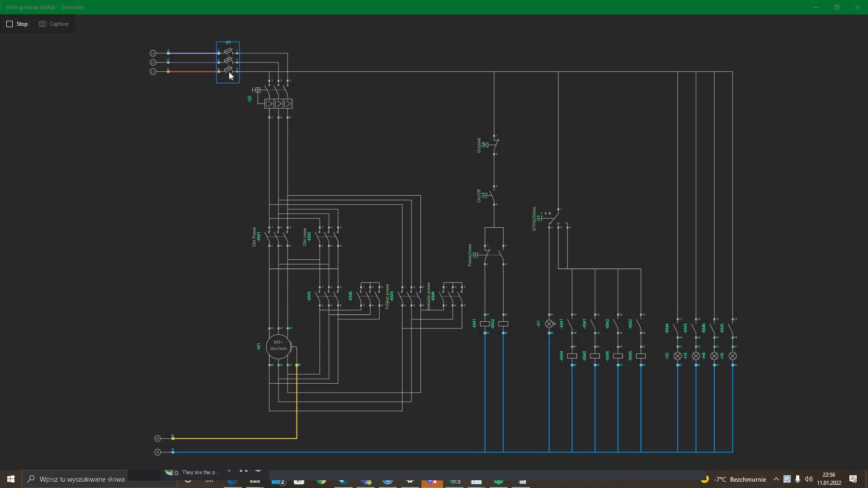The image size is (868, 488).
Task: Click the KM5 relay coil
Action: [x=641, y=356]
